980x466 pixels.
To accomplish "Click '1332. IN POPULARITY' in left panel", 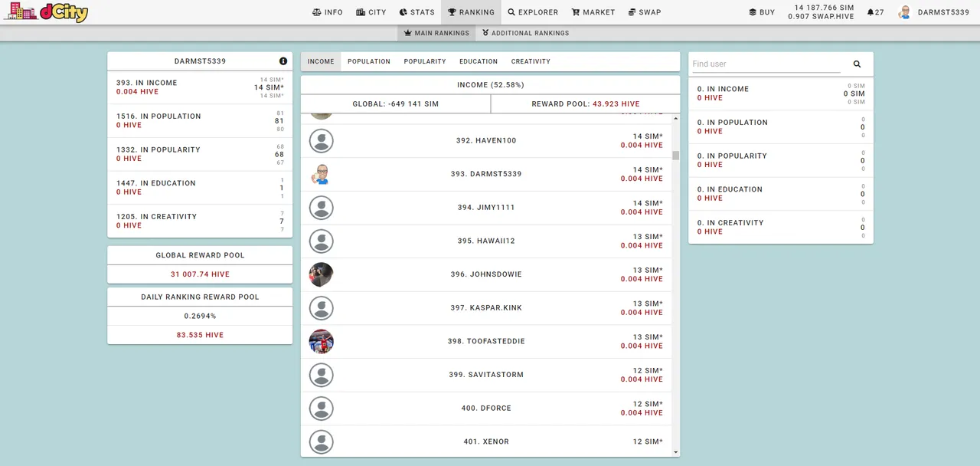I will pyautogui.click(x=158, y=149).
